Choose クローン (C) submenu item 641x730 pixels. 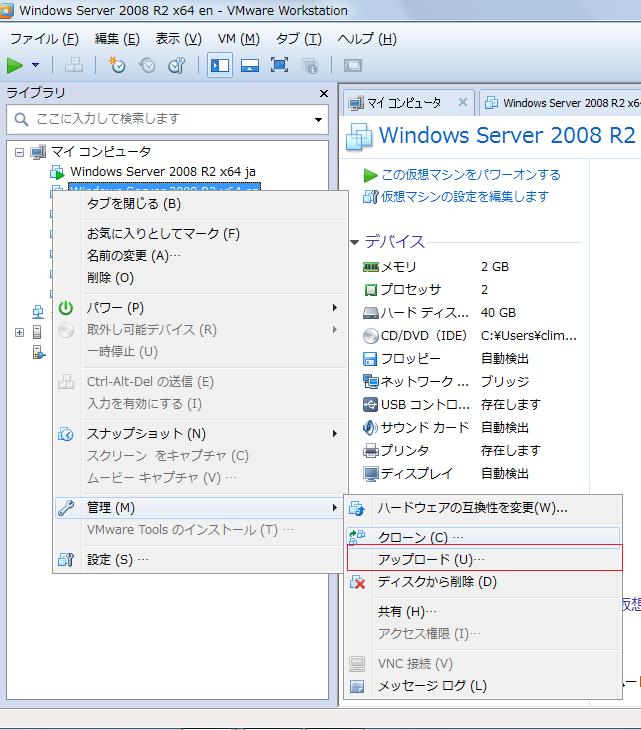click(x=484, y=537)
